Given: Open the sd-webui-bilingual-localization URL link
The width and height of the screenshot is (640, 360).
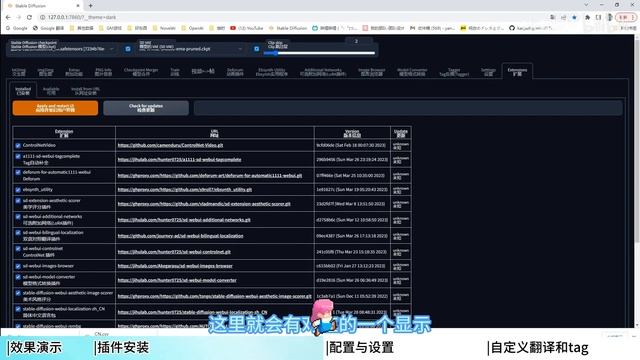Looking at the screenshot, I should click(180, 236).
